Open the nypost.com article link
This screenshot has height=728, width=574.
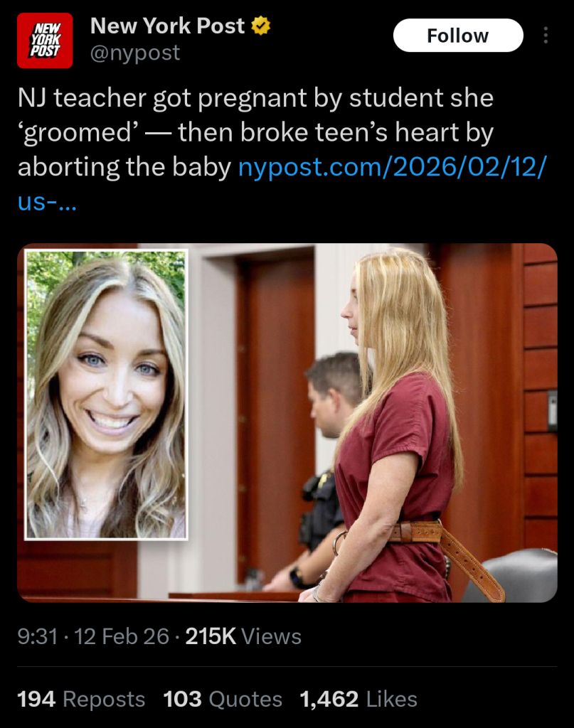coord(393,166)
